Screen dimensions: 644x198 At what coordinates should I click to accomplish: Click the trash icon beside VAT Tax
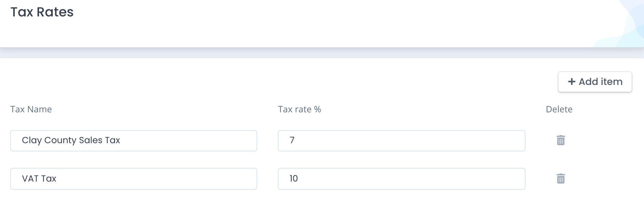[x=561, y=178]
